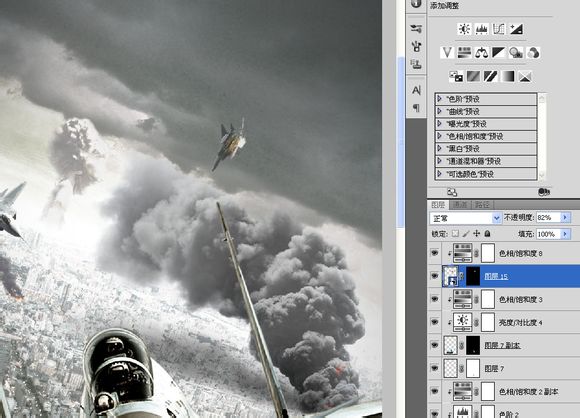Open the Paragraph panel (¶ icon)
Screen dimensions: 580x418
click(x=416, y=108)
